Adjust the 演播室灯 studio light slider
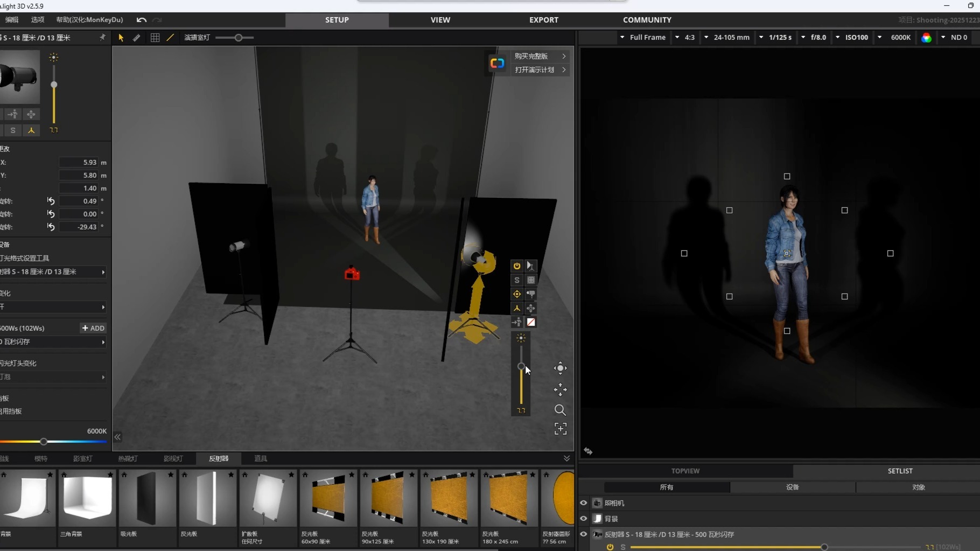 tap(238, 38)
